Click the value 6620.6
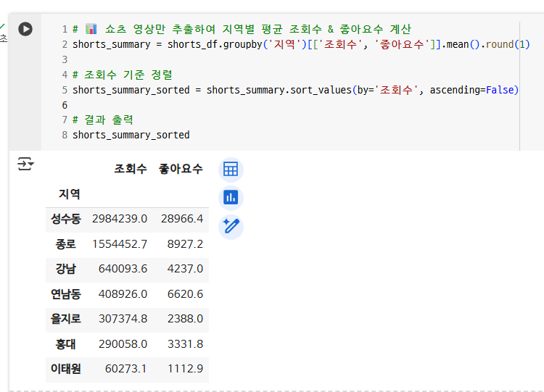 click(185, 294)
